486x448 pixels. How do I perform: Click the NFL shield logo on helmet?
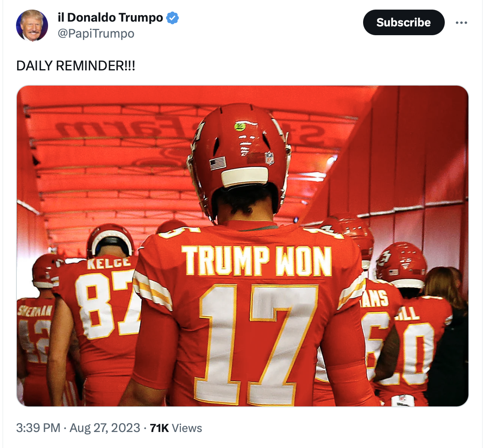pos(269,158)
